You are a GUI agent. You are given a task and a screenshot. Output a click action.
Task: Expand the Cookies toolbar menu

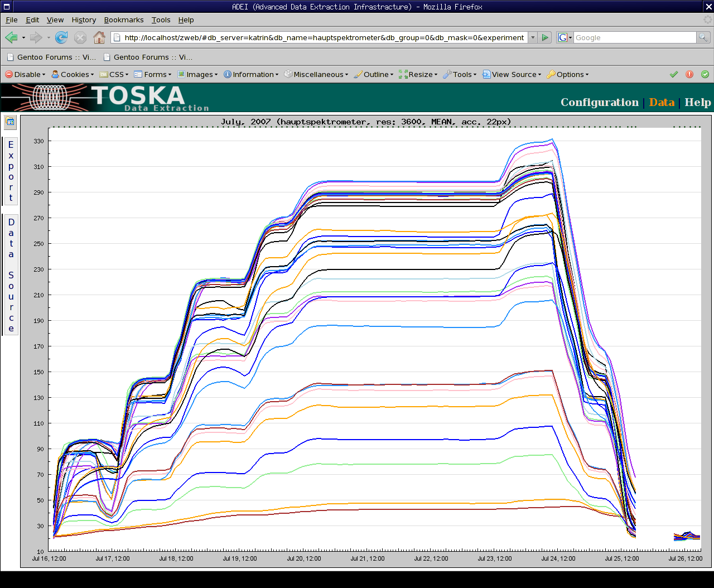(73, 74)
